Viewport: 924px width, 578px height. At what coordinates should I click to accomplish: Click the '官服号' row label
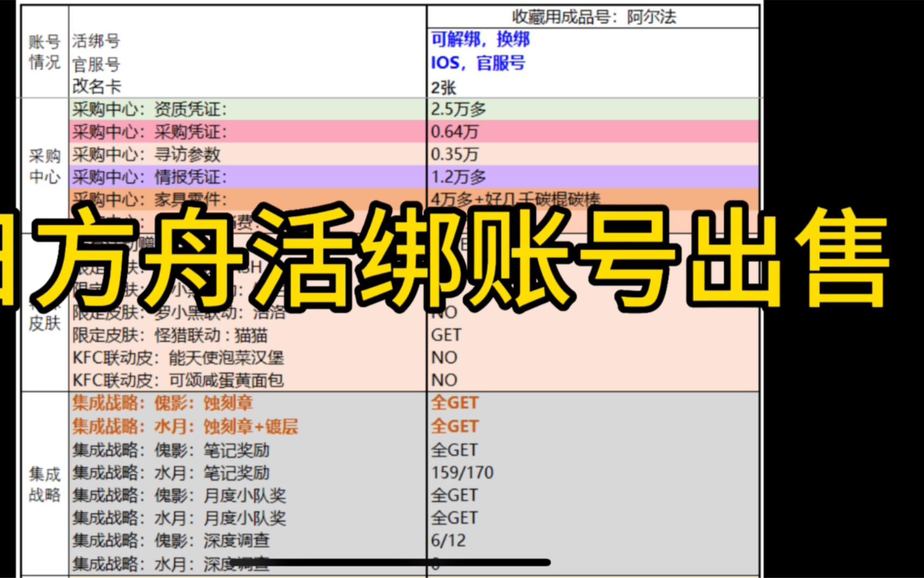(x=96, y=64)
